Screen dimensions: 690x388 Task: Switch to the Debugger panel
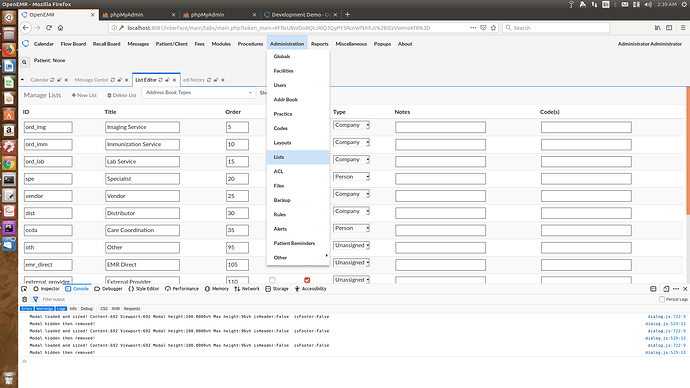(108, 289)
